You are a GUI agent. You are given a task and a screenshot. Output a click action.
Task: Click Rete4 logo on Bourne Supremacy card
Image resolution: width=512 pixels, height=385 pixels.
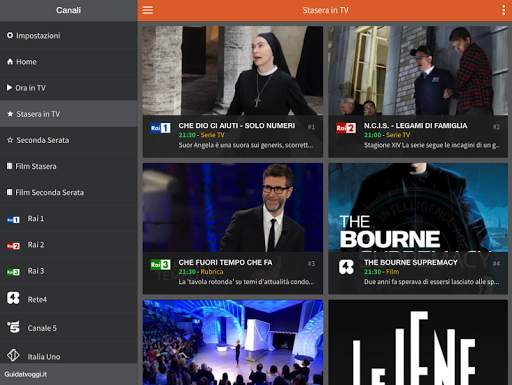click(346, 267)
